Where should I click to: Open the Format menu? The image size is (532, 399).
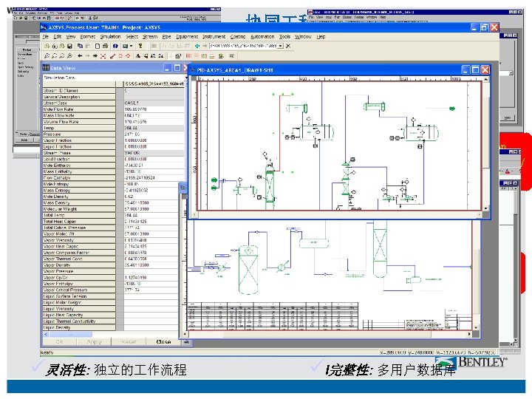click(x=88, y=37)
